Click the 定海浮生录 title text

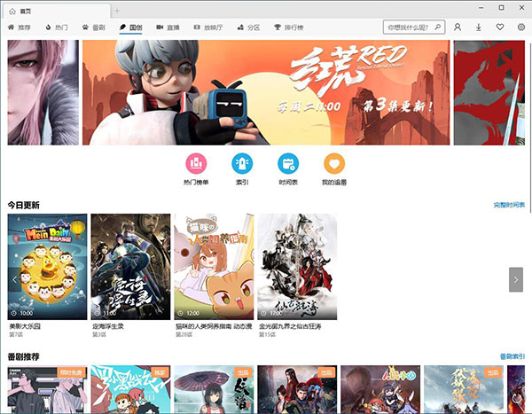(108, 326)
